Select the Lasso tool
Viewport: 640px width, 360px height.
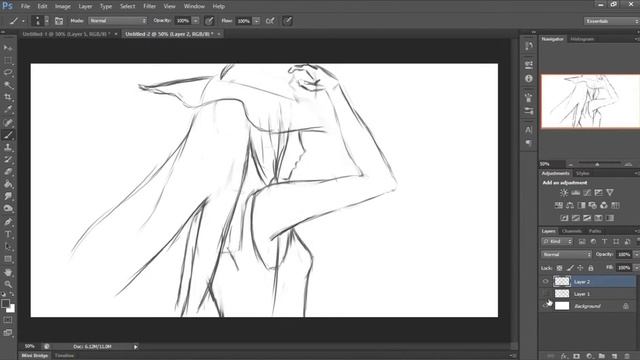point(8,73)
